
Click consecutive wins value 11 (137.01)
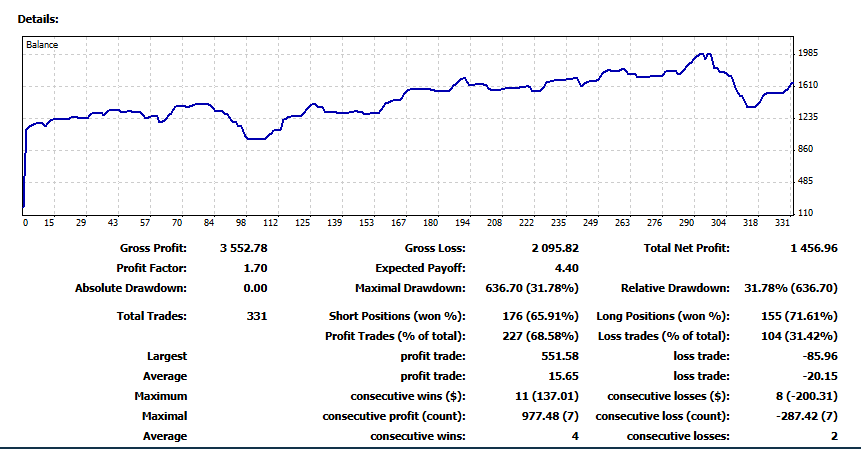(547, 396)
